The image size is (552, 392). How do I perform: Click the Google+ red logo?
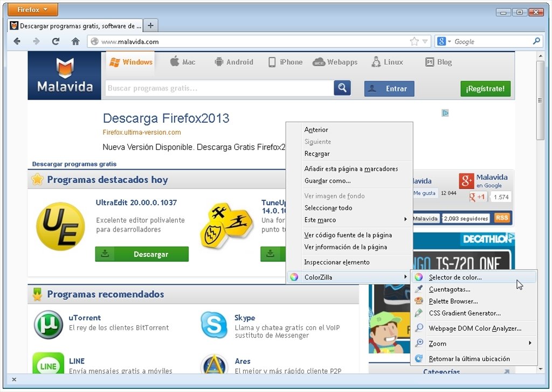466,181
